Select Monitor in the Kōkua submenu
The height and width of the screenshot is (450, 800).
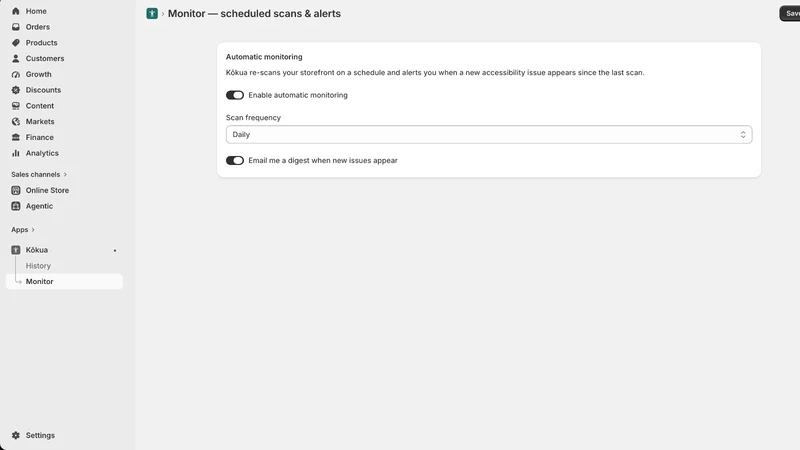pyautogui.click(x=64, y=282)
